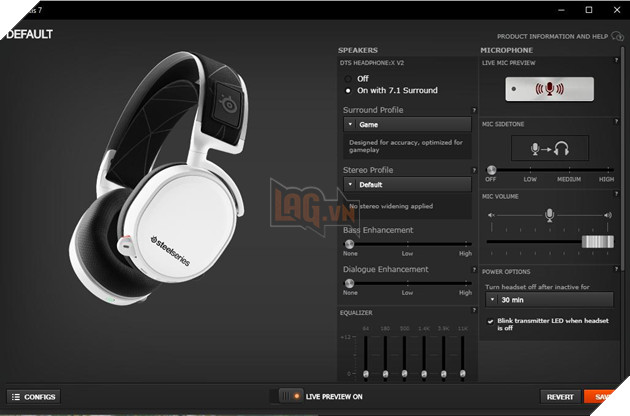Click the Mic Volume slider thumb

point(598,242)
